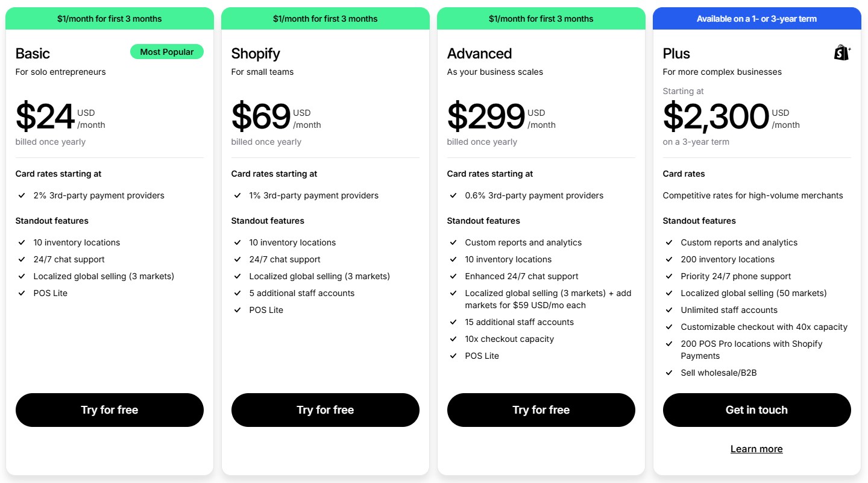Click "Try for free" on the Shopify plan
The height and width of the screenshot is (483, 868).
tap(325, 410)
